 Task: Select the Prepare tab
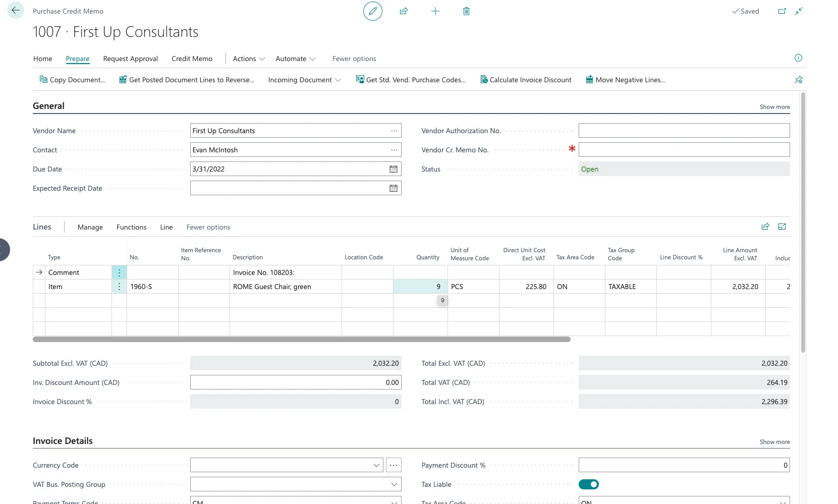78,59
